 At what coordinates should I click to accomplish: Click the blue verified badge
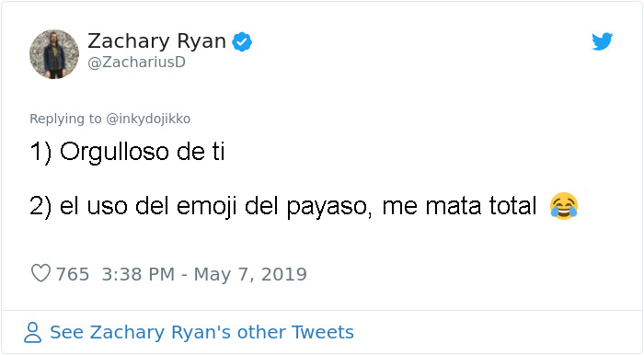[242, 42]
